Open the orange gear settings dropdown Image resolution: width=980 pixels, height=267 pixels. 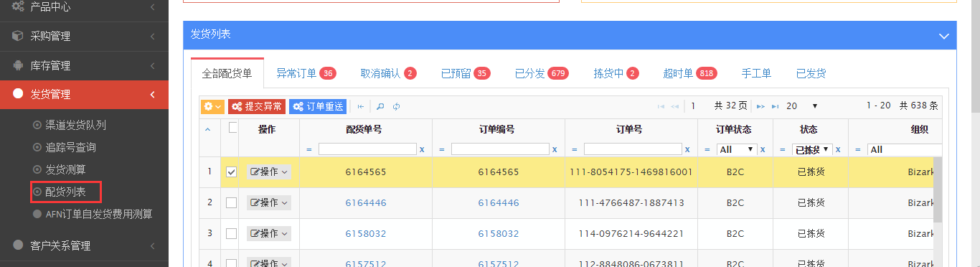coord(213,106)
